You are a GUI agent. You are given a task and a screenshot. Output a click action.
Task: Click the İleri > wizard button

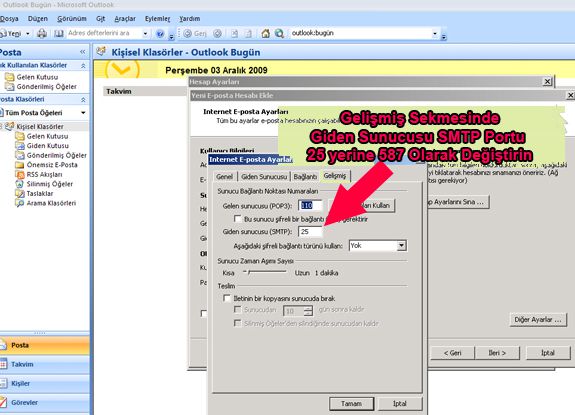497,353
